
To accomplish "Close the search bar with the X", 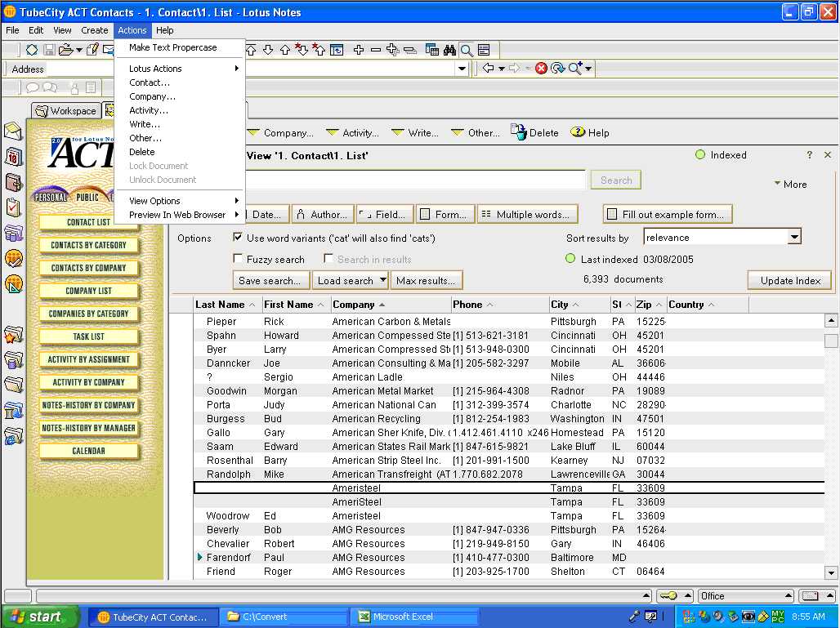I will [x=828, y=154].
